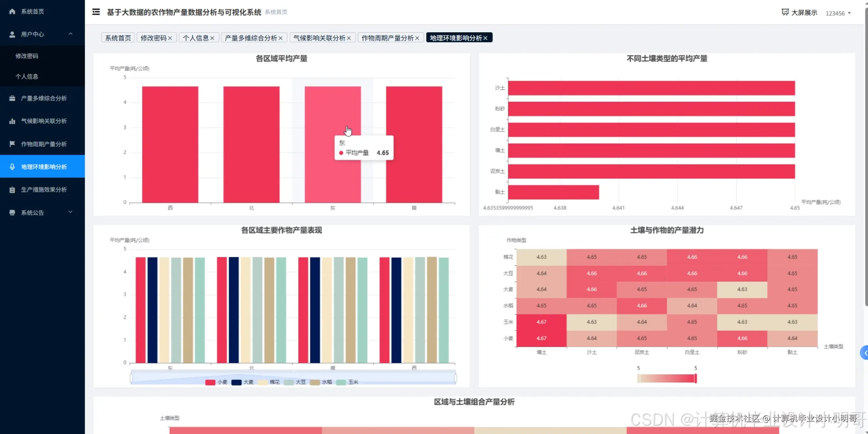Open 产量多维综合分析 via its sidebar icon

12,98
